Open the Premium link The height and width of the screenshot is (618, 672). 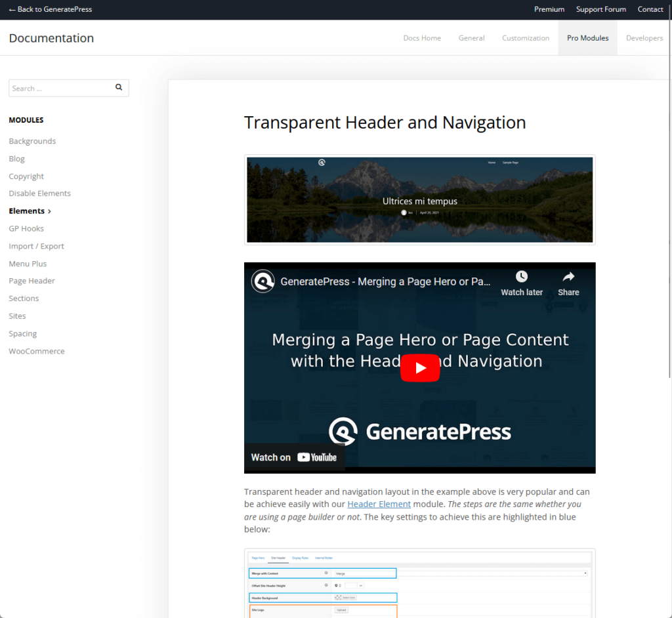pos(549,9)
